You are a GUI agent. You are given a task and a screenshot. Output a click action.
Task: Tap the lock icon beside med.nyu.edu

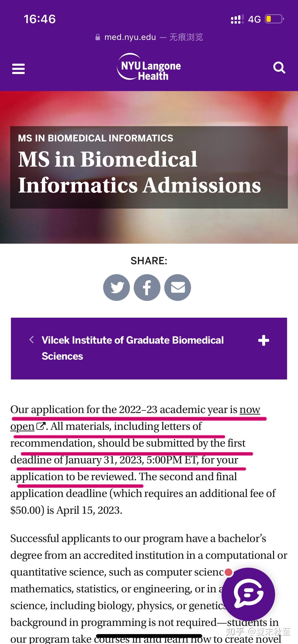tap(98, 37)
